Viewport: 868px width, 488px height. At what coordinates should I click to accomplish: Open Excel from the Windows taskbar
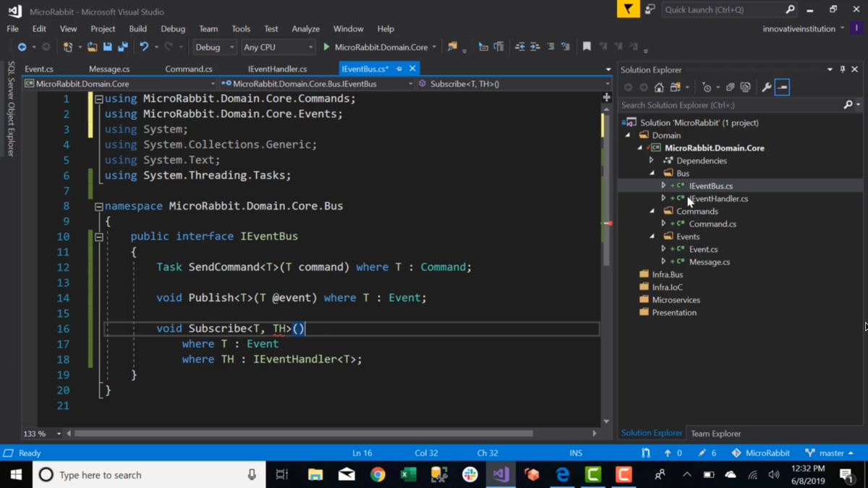[408, 475]
